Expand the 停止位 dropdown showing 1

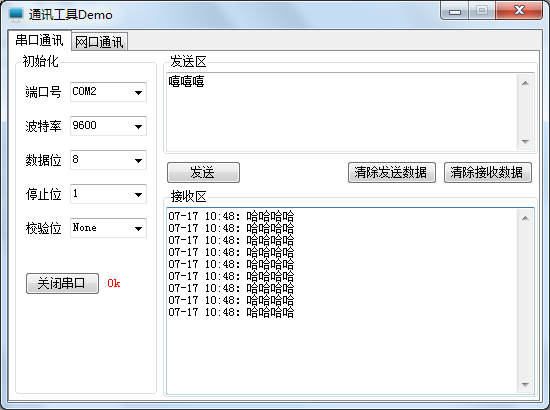pyautogui.click(x=108, y=194)
